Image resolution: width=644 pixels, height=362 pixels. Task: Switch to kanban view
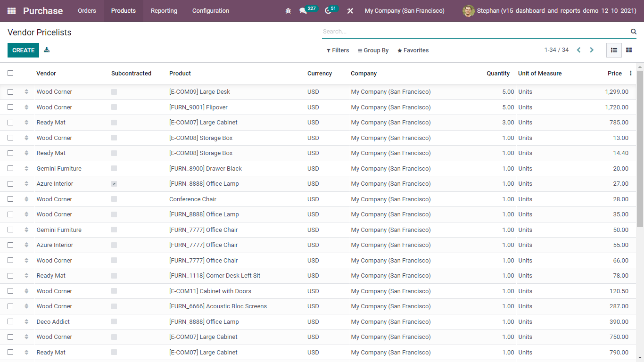tap(629, 50)
